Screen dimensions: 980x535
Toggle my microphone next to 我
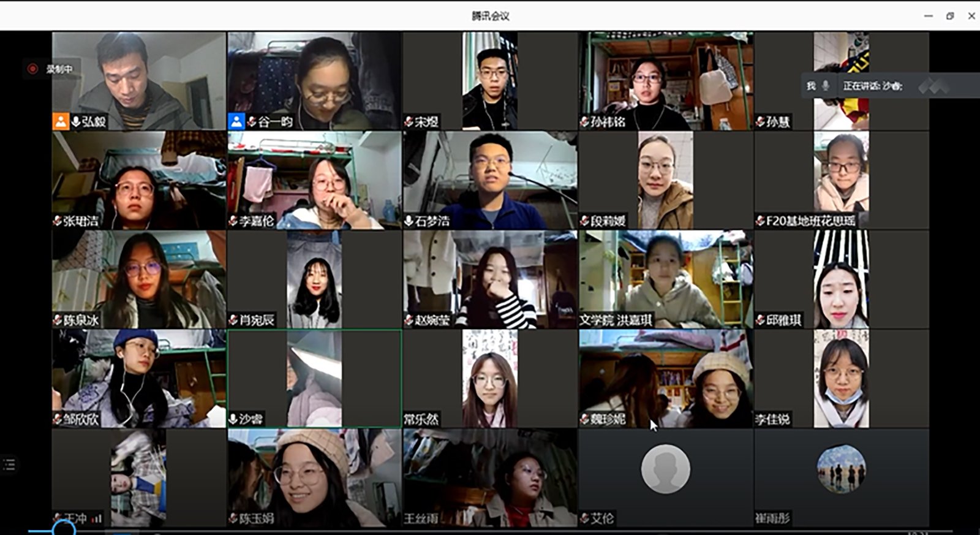826,86
